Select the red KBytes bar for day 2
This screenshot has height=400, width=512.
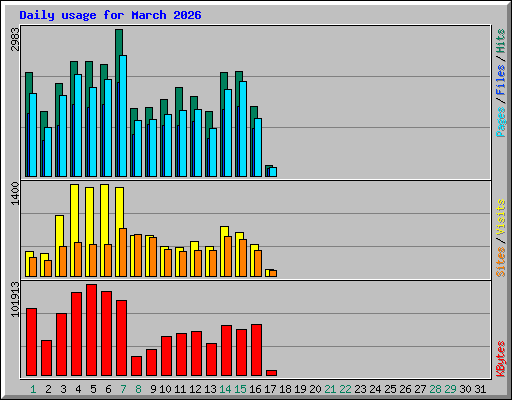coord(47,358)
